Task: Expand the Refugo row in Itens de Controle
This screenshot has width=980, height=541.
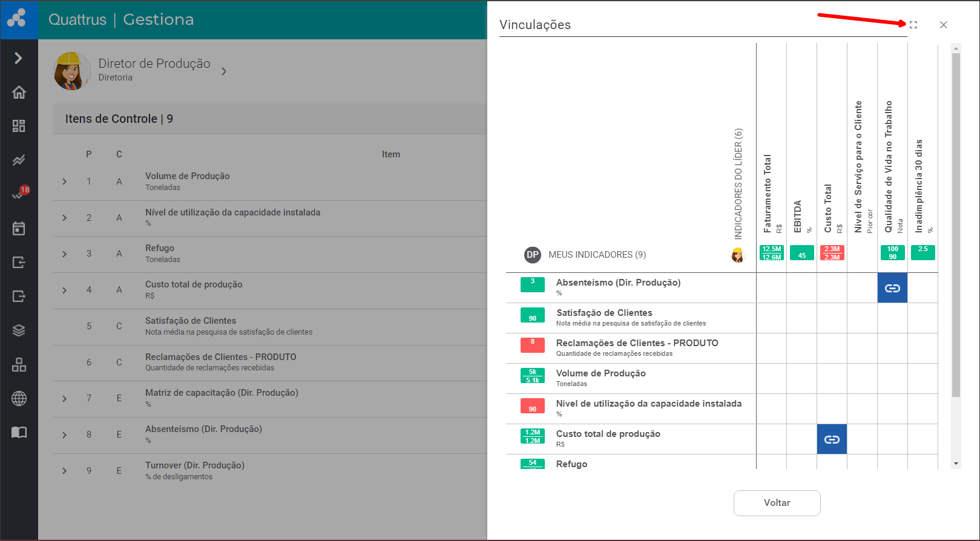Action: tap(65, 254)
